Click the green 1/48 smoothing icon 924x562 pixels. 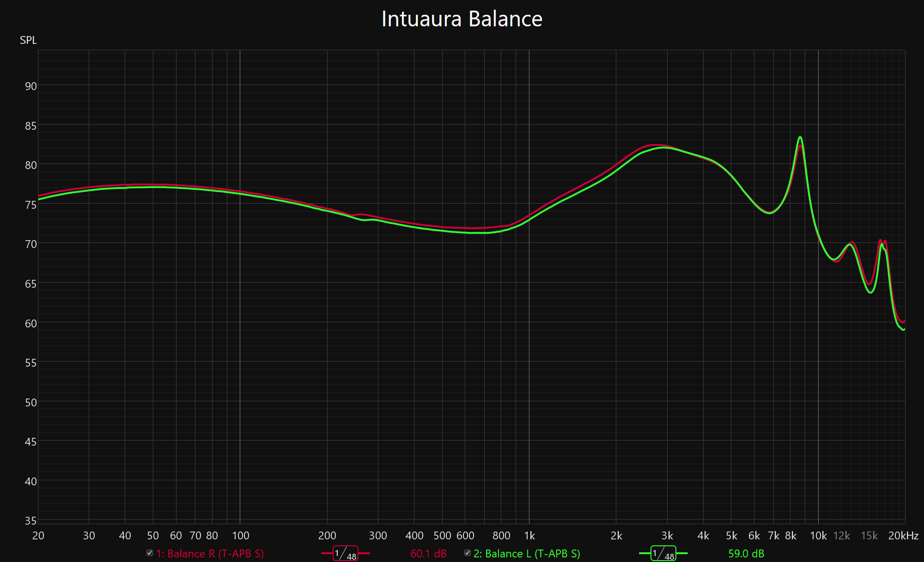[663, 553]
